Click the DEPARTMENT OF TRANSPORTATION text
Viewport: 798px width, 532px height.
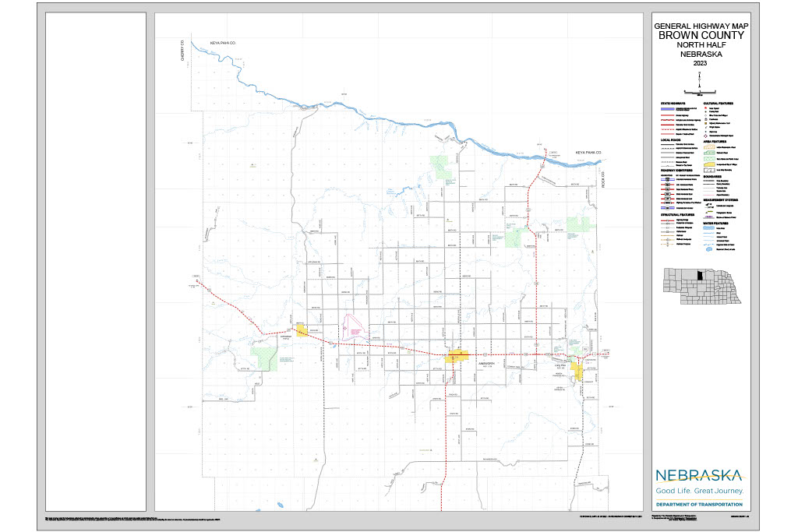point(699,505)
